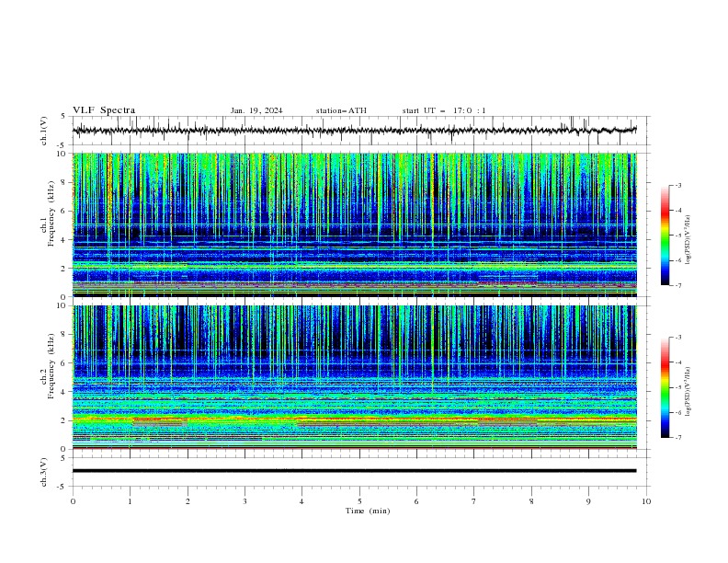Image resolution: width=728 pixels, height=563 pixels.
Task: Click the ch.1 color bar PSD unit label
Action: pyautogui.click(x=688, y=240)
